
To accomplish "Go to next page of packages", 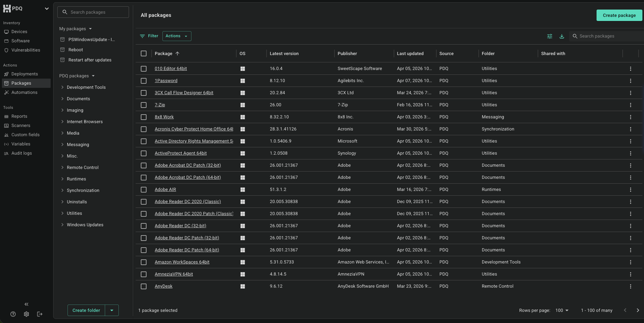I will point(638,310).
